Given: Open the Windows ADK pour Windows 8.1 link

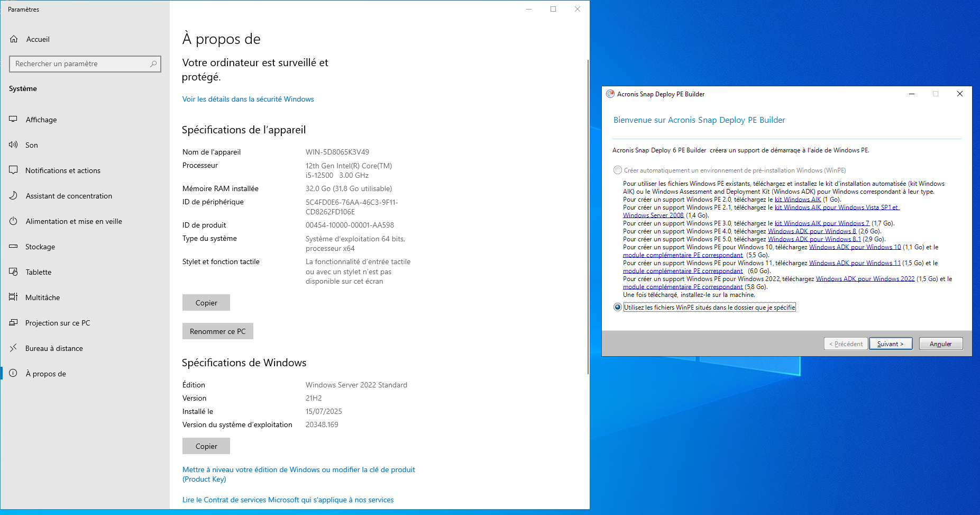Looking at the screenshot, I should click(x=814, y=239).
